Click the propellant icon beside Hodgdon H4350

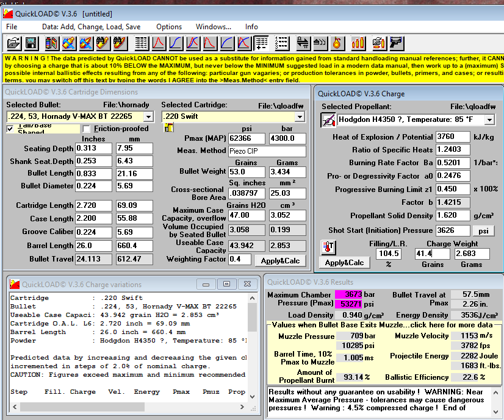[x=328, y=120]
